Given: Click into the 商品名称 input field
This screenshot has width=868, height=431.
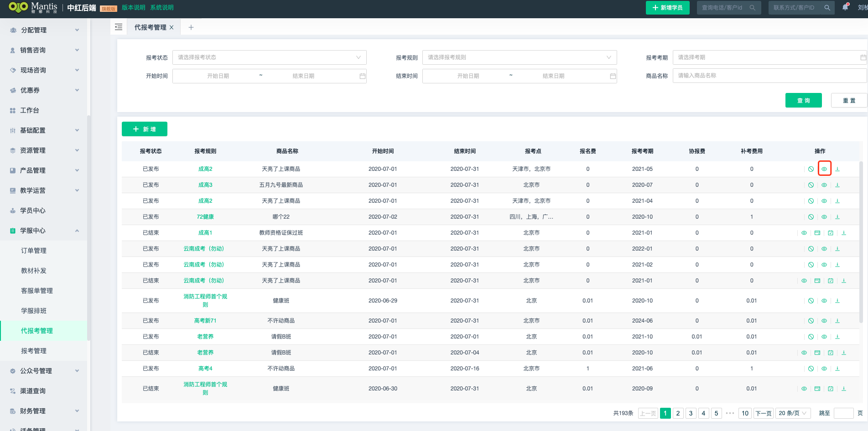Looking at the screenshot, I should 770,76.
